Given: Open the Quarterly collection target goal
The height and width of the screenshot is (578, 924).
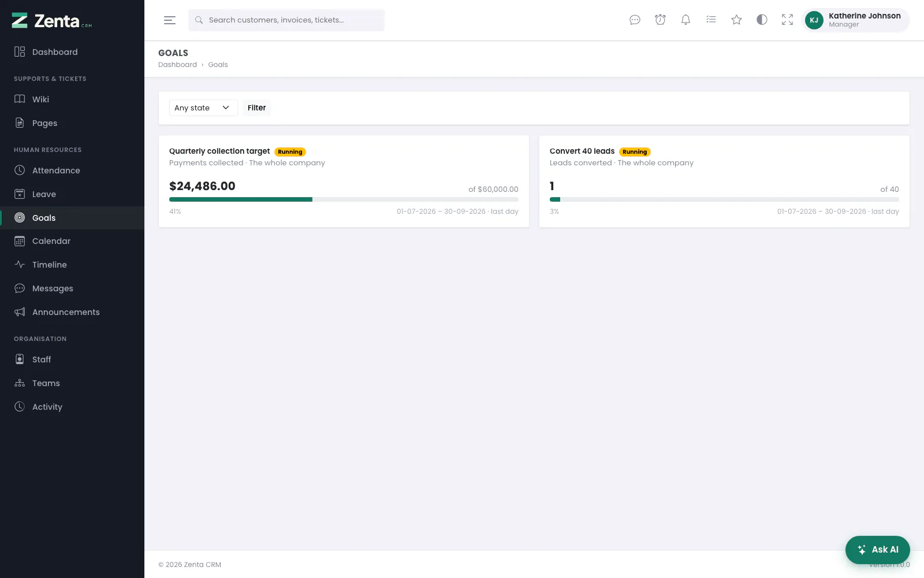Looking at the screenshot, I should pyautogui.click(x=219, y=151).
